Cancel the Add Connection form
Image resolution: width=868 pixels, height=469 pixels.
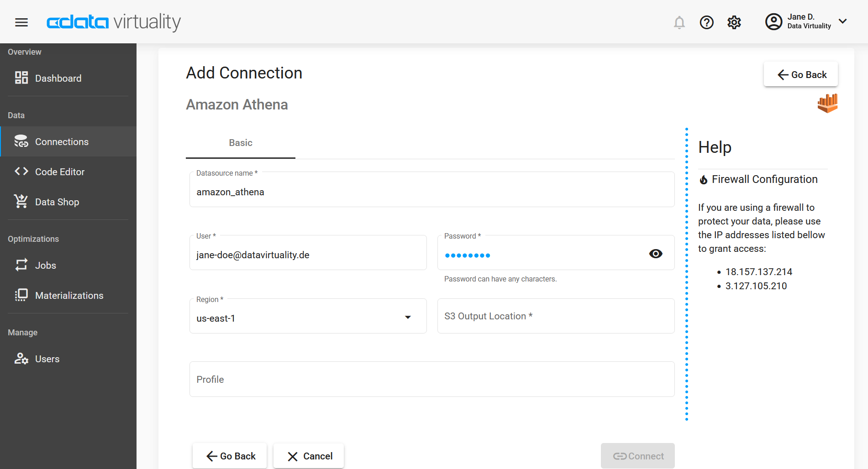(x=308, y=456)
